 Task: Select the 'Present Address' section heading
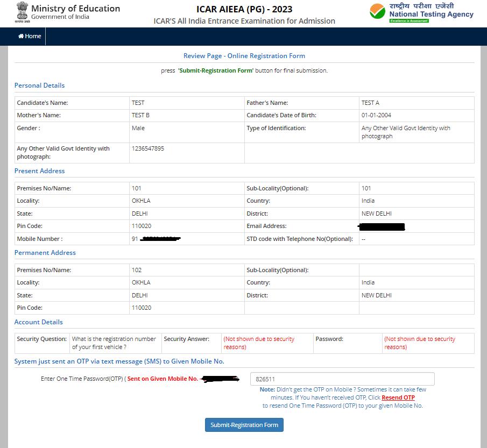[39, 170]
